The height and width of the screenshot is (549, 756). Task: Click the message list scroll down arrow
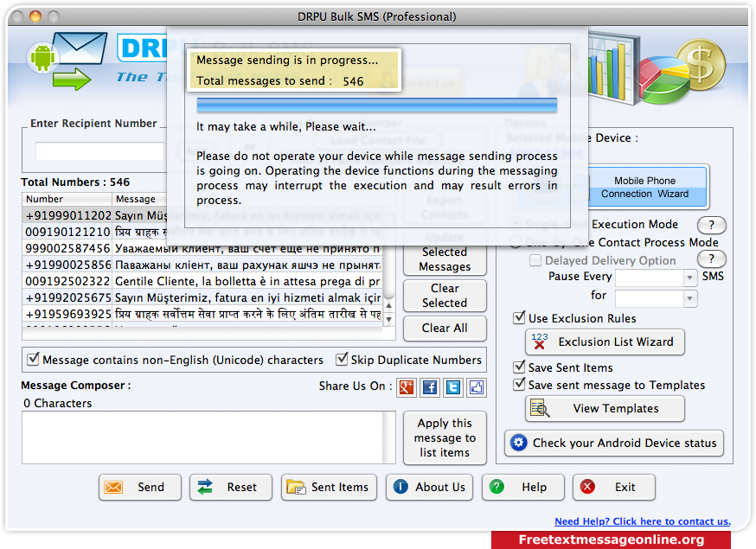[x=388, y=319]
